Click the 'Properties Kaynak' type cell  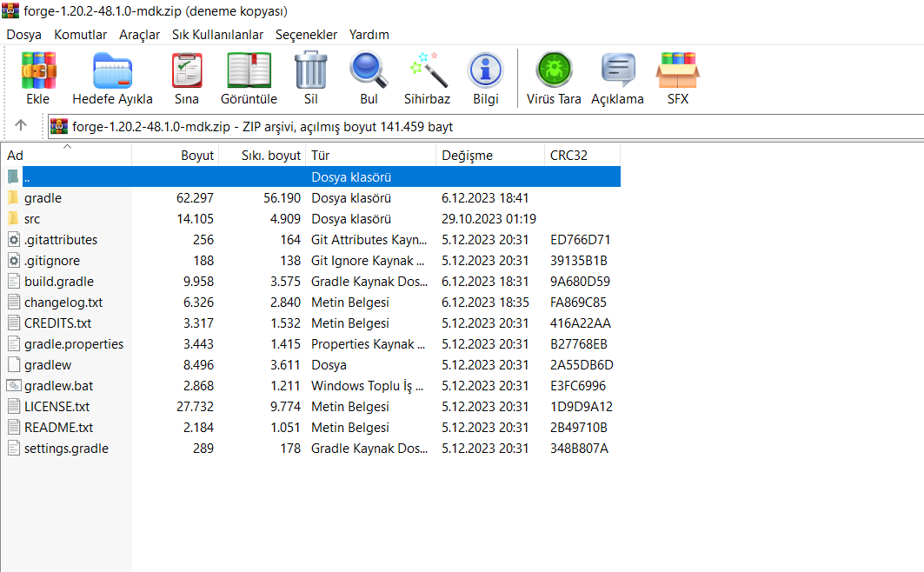click(368, 344)
